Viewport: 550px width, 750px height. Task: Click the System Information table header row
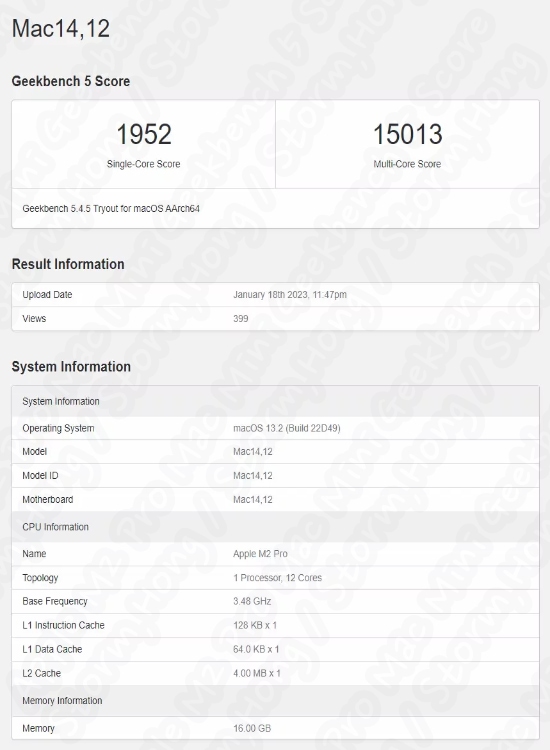click(275, 401)
